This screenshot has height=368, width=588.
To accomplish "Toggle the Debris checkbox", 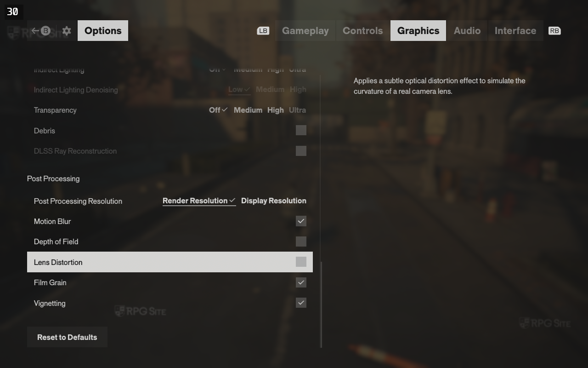I will 301,130.
